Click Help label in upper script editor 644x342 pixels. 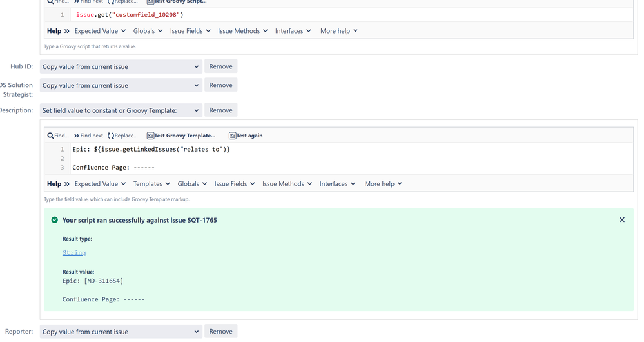coord(58,31)
